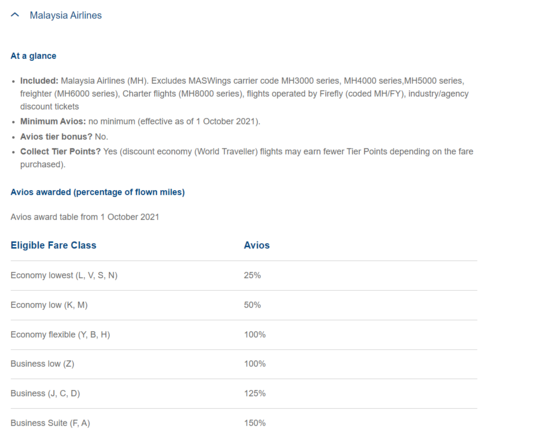
Task: Click the Avios column header
Action: (257, 245)
